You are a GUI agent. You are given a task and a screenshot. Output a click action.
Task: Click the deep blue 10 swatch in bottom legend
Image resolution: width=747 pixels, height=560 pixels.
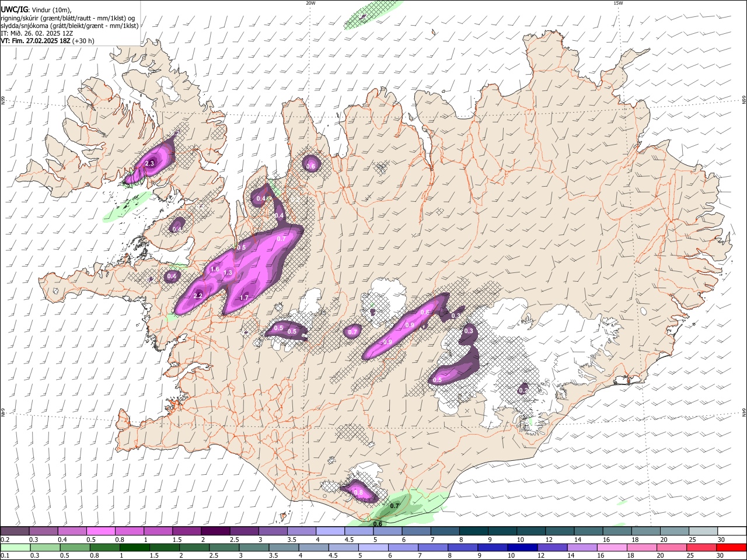pyautogui.click(x=522, y=547)
